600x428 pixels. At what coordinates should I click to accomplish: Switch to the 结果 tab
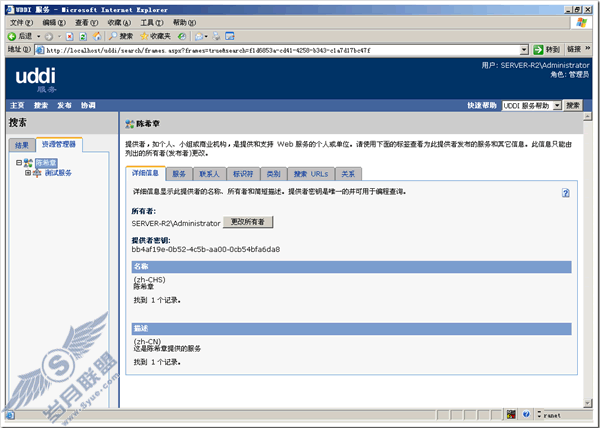coord(22,145)
